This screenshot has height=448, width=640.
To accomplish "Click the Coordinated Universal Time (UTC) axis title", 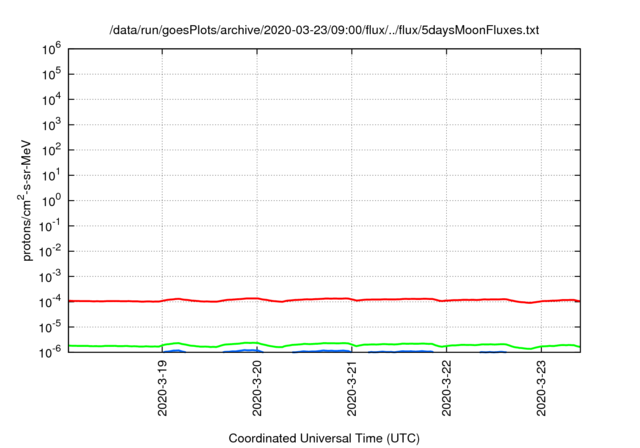I will click(x=324, y=439).
